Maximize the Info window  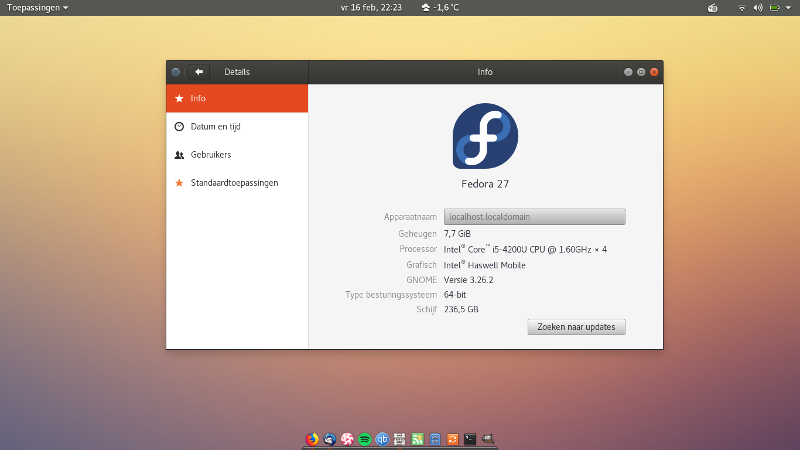coord(641,72)
